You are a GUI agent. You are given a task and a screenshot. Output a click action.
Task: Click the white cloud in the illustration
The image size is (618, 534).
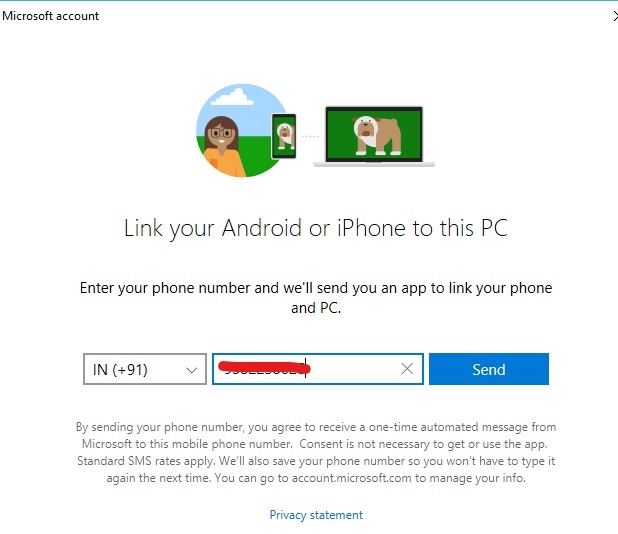click(x=233, y=97)
